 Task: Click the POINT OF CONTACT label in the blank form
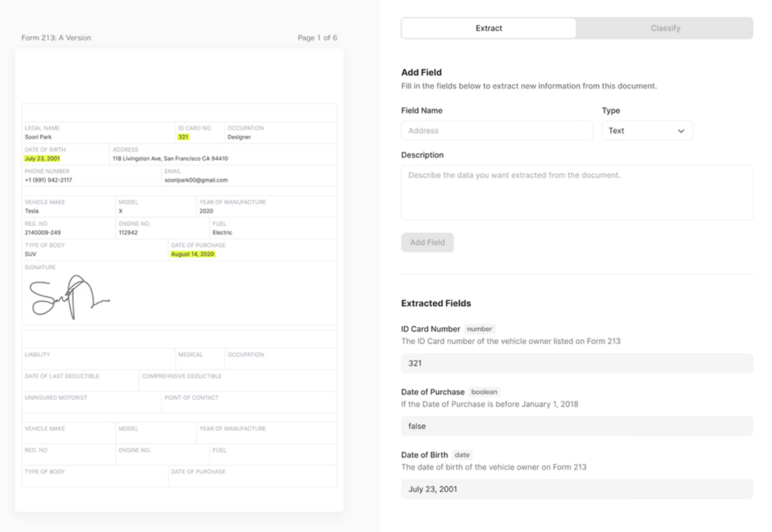point(191,398)
